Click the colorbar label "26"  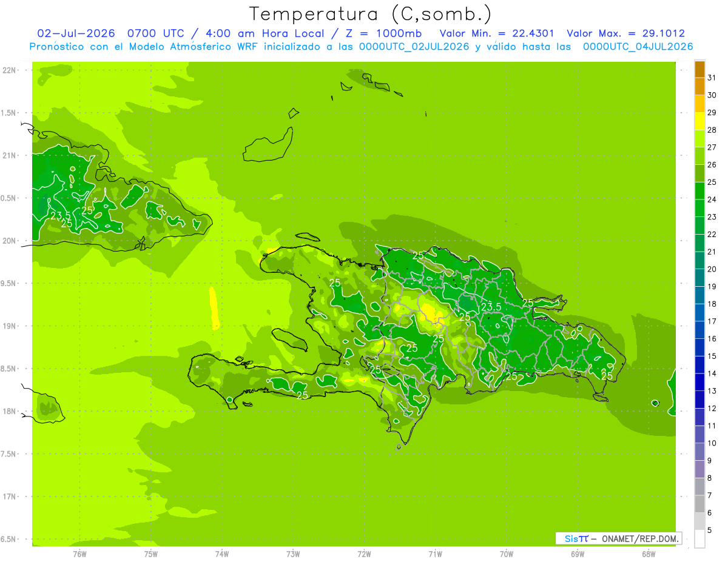[x=712, y=165]
